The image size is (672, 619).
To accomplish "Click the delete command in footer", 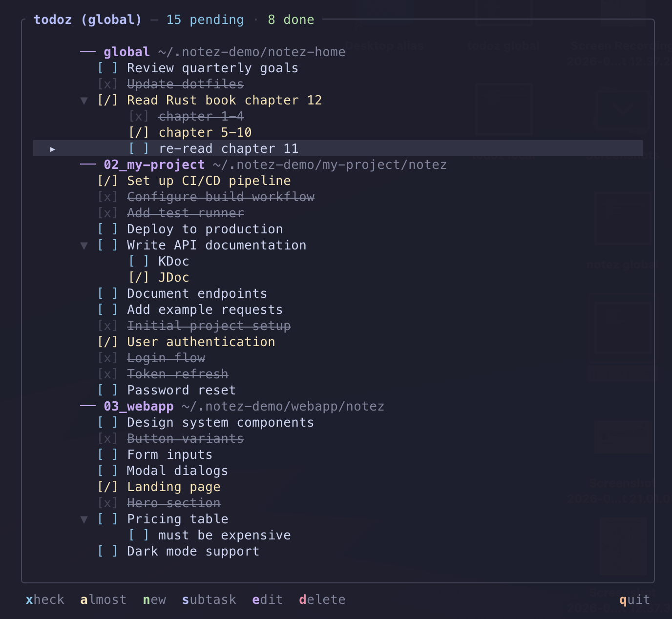I will click(322, 599).
